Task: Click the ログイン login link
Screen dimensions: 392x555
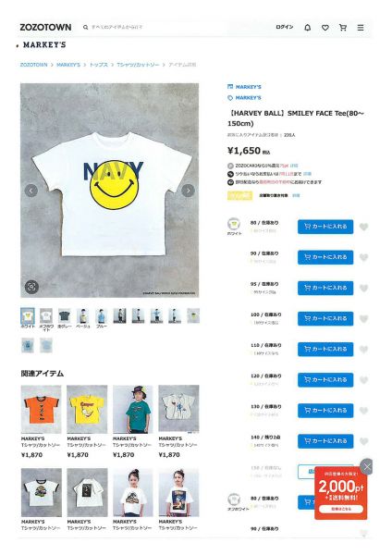Action: (x=285, y=27)
